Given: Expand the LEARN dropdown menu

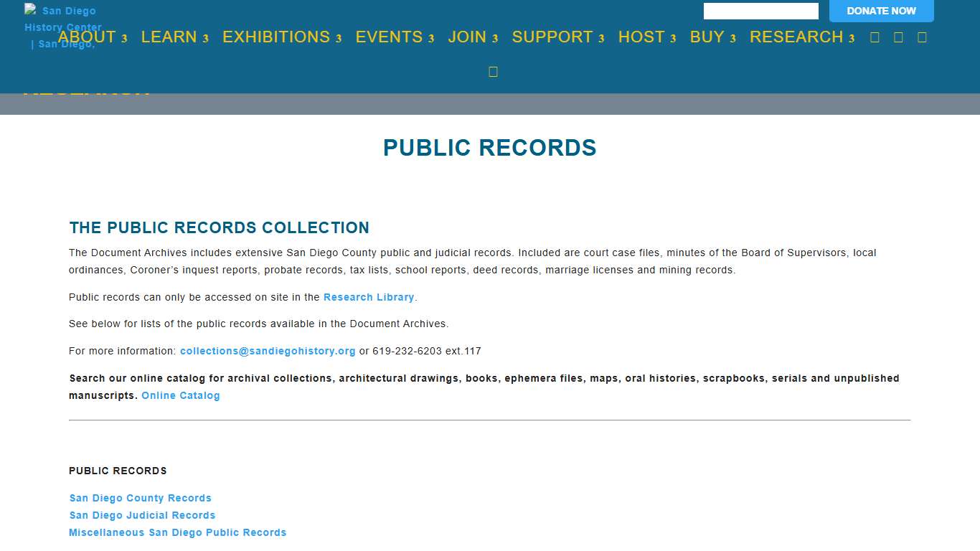Looking at the screenshot, I should tap(169, 37).
